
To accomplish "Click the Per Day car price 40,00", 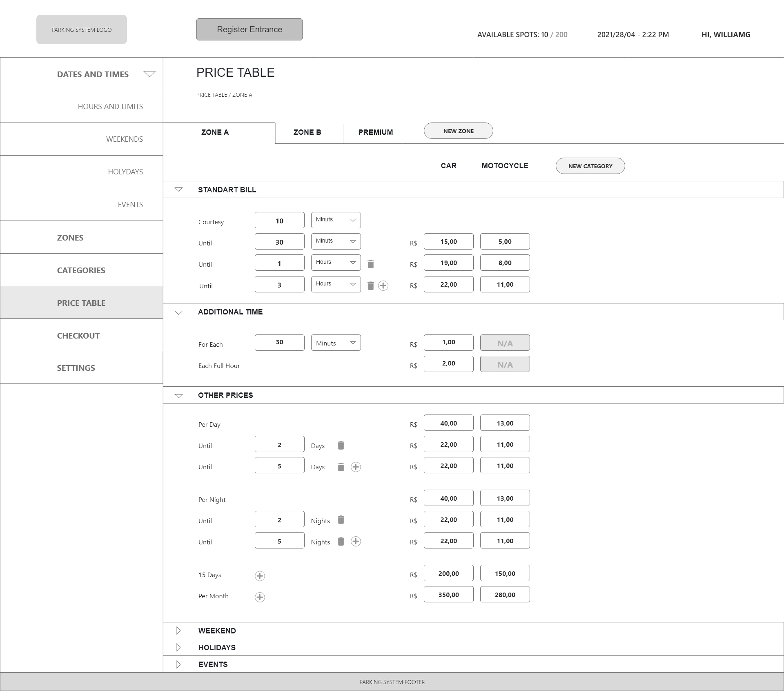I will click(449, 423).
